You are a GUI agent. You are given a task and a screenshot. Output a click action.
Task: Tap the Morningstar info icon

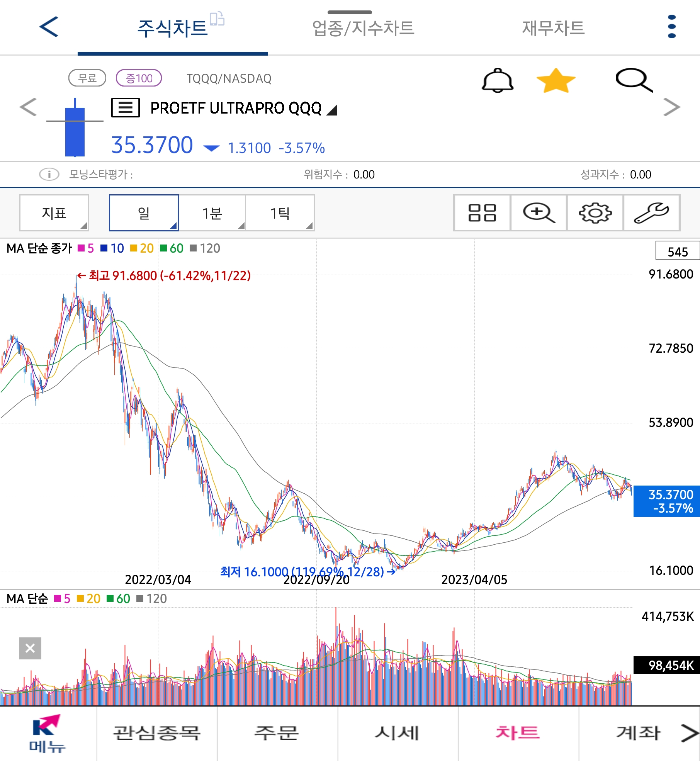(x=49, y=175)
